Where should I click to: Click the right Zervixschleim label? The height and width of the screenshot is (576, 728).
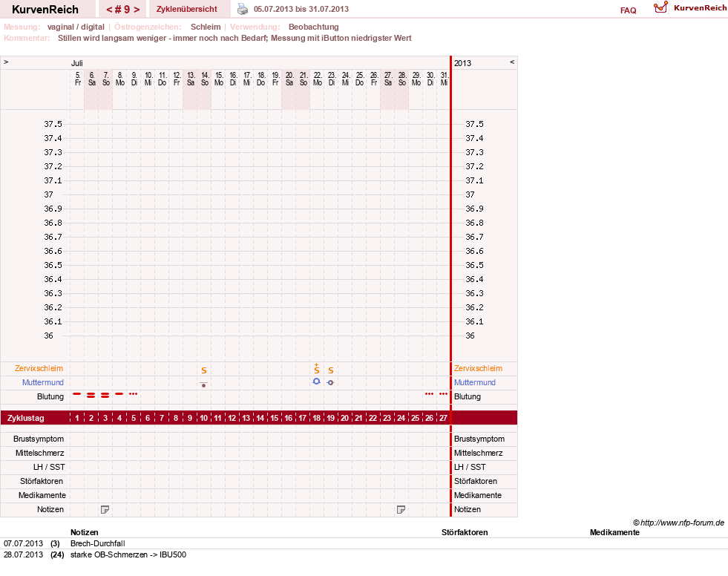(x=478, y=368)
